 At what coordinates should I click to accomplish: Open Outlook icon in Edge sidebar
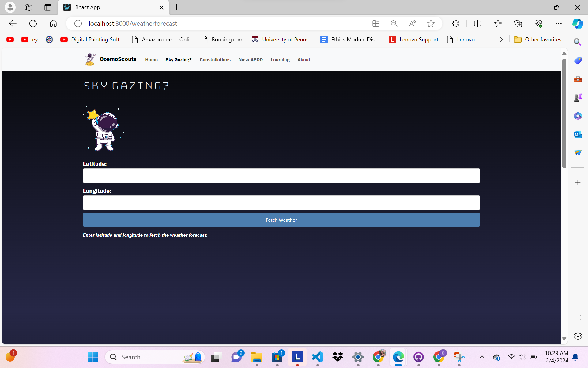pos(578,134)
